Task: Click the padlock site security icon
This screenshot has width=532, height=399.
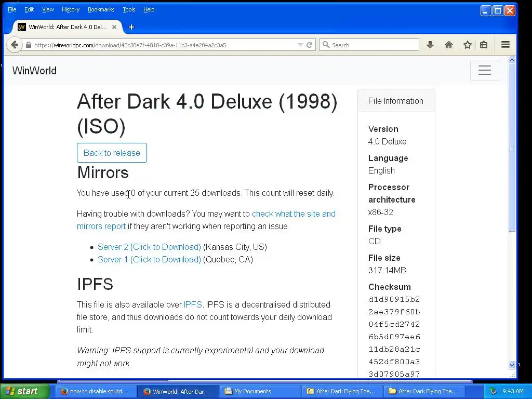Action: 29,45
